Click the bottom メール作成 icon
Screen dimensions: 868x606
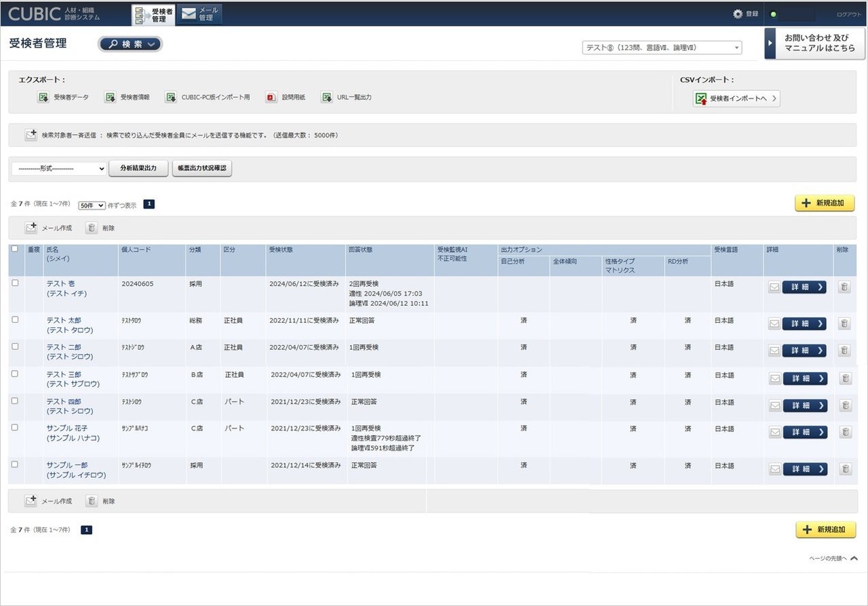[x=31, y=501]
